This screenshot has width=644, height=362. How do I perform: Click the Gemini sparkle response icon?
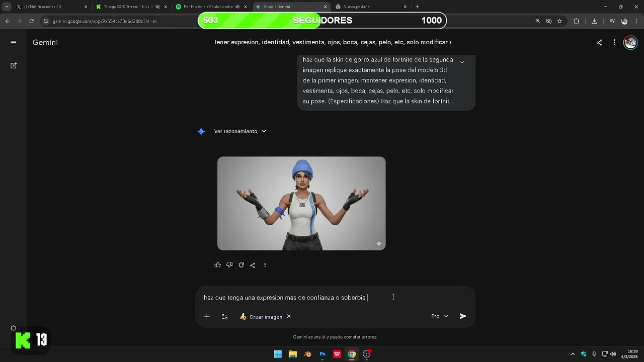pyautogui.click(x=201, y=131)
